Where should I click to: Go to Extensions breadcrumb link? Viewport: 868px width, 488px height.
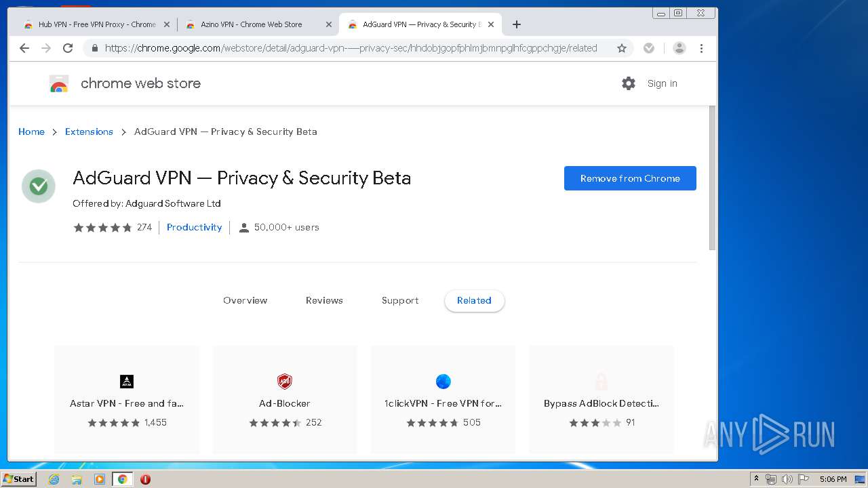click(89, 131)
